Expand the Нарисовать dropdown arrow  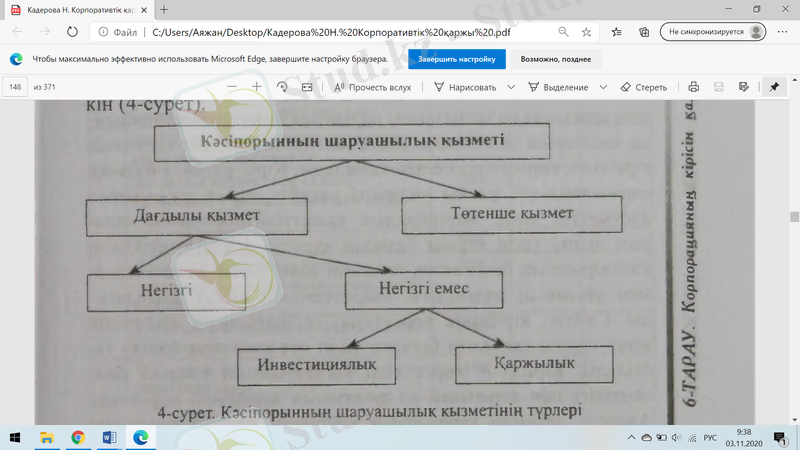click(x=511, y=87)
